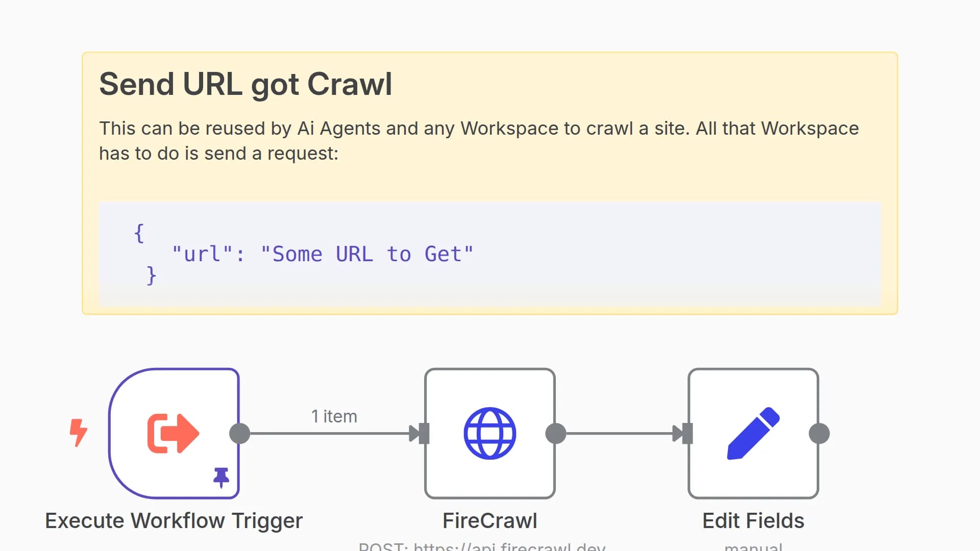Click the pin icon on trigger node
Viewport: 980px width, 551px height.
point(221,478)
